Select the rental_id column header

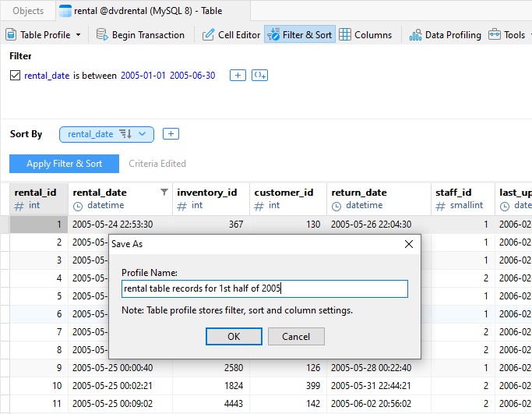coord(39,199)
